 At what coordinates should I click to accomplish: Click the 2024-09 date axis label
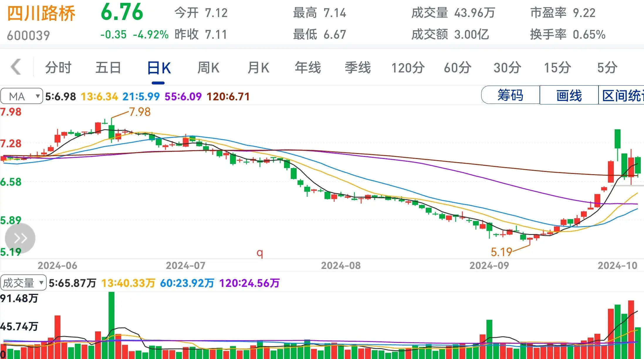489,265
